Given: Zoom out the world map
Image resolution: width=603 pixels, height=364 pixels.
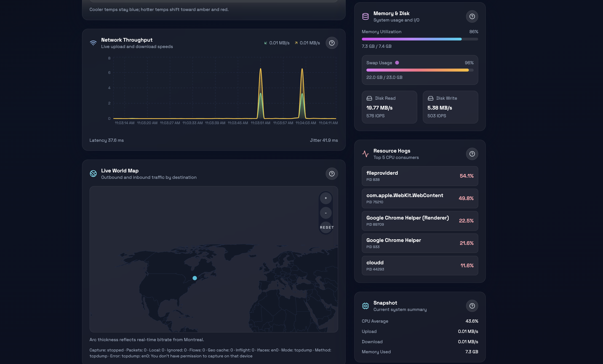Looking at the screenshot, I should click(x=326, y=213).
